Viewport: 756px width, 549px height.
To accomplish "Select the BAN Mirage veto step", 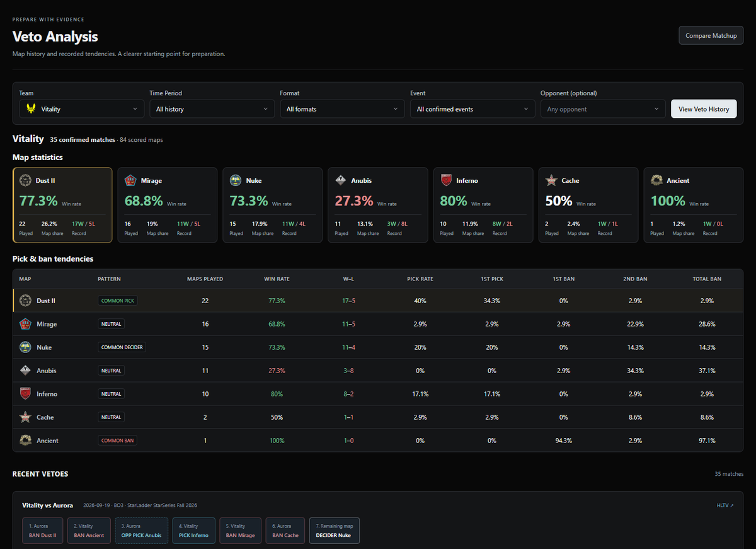I will point(240,531).
